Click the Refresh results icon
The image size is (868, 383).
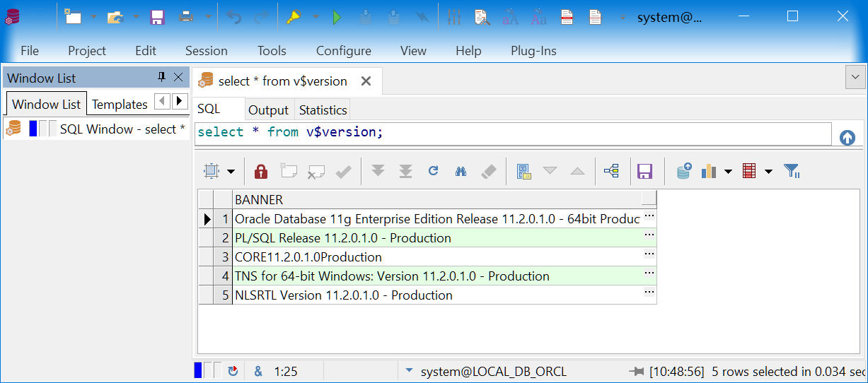click(x=433, y=171)
